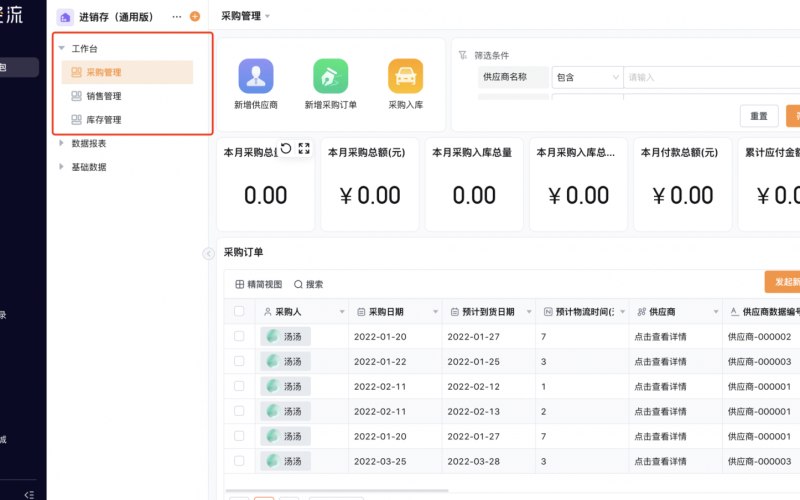Click the 本月付款总额(元) card
800x500 pixels.
683,184
